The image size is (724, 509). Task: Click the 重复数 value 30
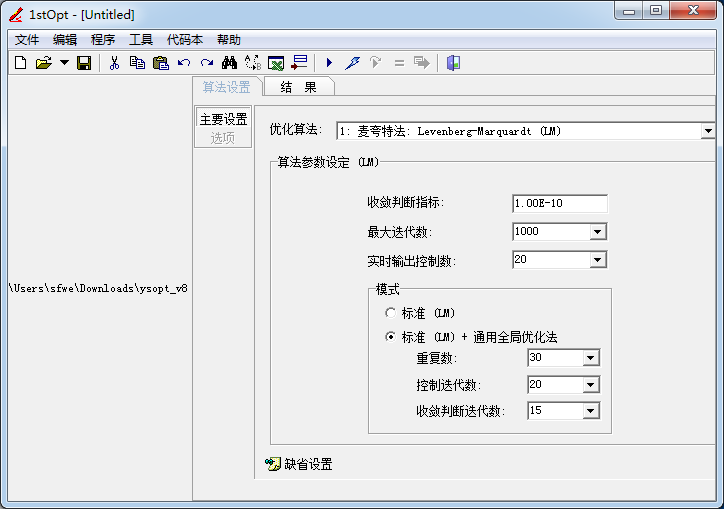click(x=536, y=357)
